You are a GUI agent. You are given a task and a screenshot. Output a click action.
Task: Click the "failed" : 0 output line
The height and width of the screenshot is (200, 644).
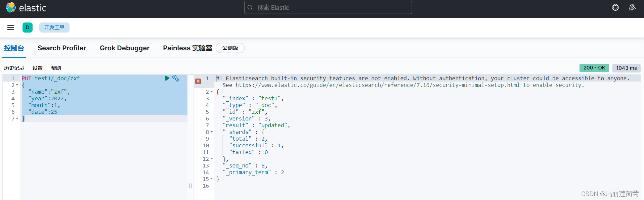coord(248,152)
